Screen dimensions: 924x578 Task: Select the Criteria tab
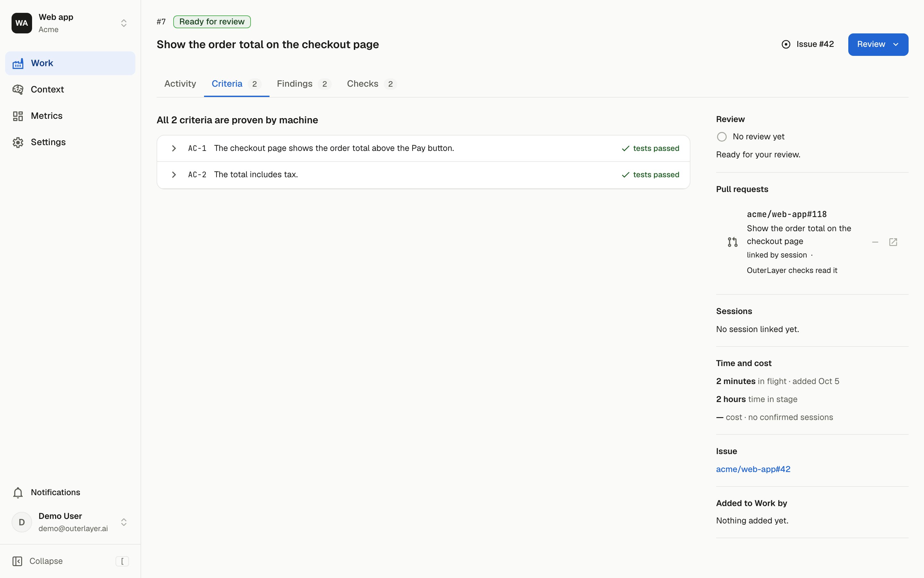tap(236, 84)
